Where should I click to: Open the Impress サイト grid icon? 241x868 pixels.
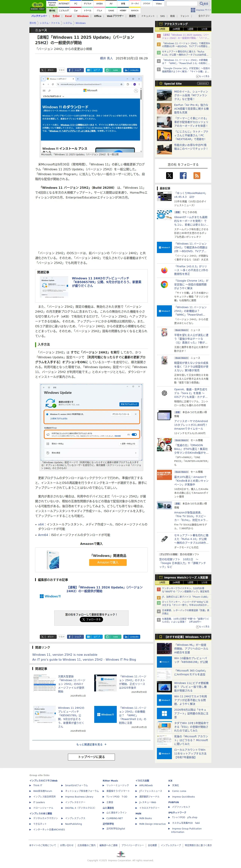coord(193,10)
